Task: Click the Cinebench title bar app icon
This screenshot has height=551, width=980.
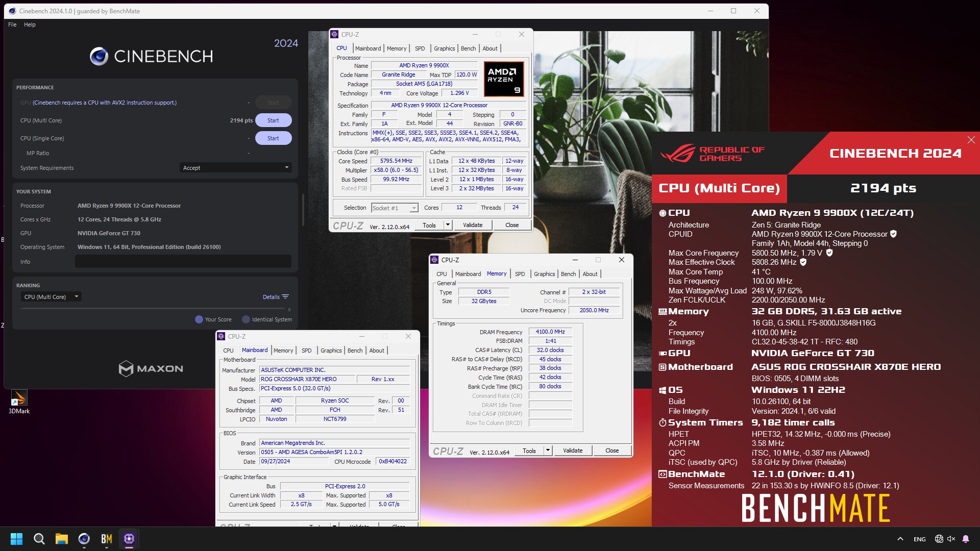Action: click(x=12, y=11)
